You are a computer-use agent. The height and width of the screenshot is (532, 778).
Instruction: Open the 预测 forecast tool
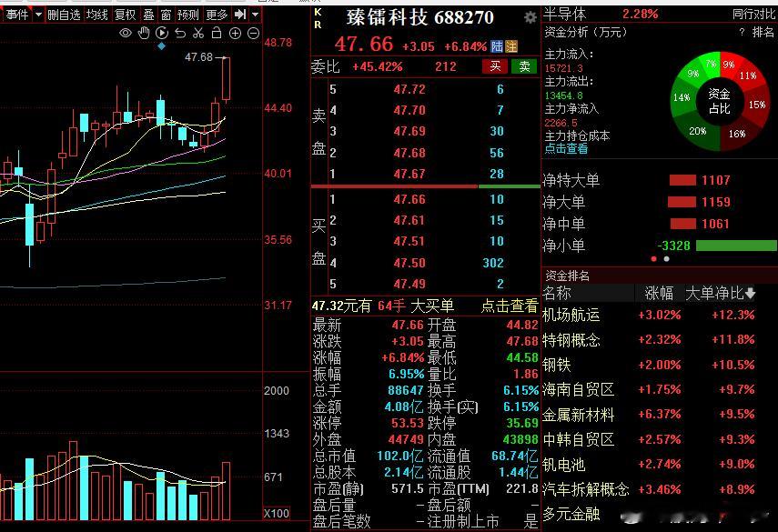(x=188, y=15)
